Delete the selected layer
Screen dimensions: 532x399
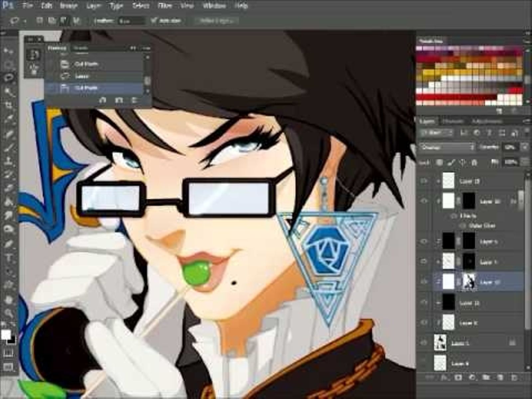click(x=514, y=377)
